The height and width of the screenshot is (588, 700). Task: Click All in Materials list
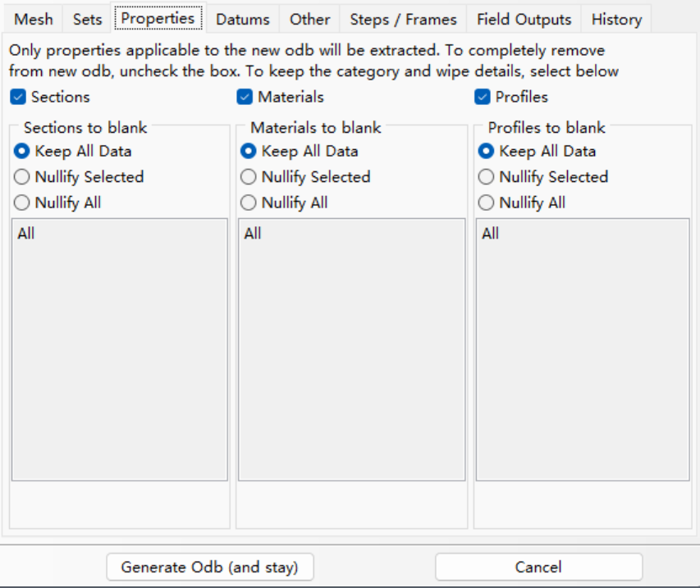tap(253, 234)
